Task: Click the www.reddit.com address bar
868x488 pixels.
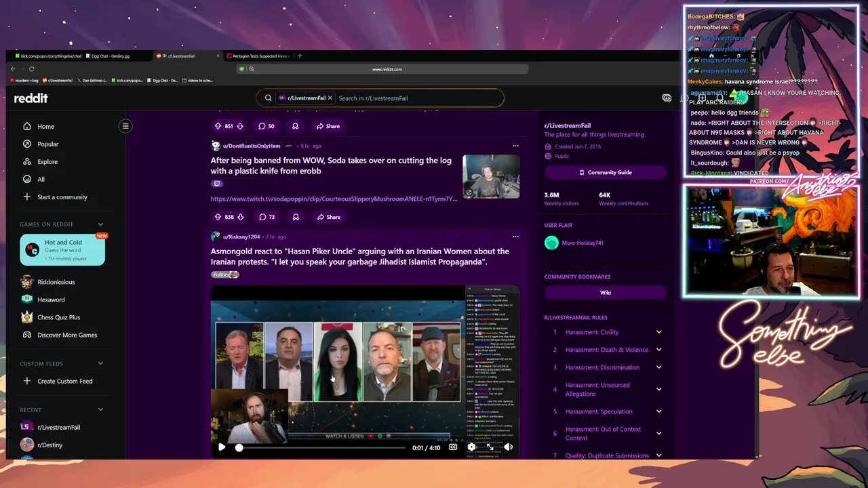Action: tap(387, 69)
